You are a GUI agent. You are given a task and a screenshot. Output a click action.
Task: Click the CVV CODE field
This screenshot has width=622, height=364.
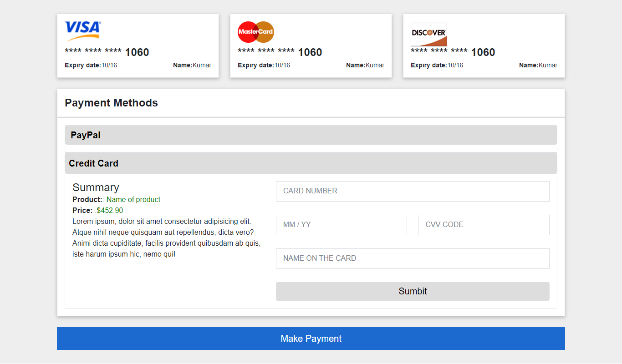tap(484, 225)
